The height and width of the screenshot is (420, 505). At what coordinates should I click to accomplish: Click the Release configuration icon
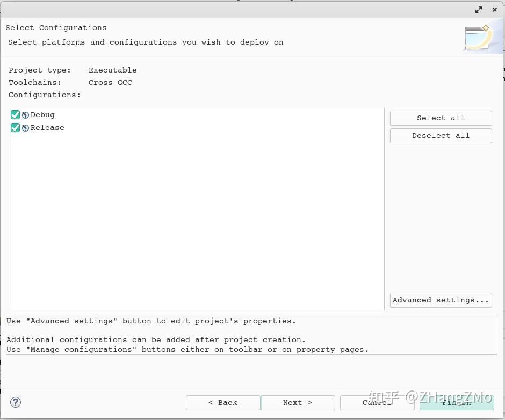[25, 127]
